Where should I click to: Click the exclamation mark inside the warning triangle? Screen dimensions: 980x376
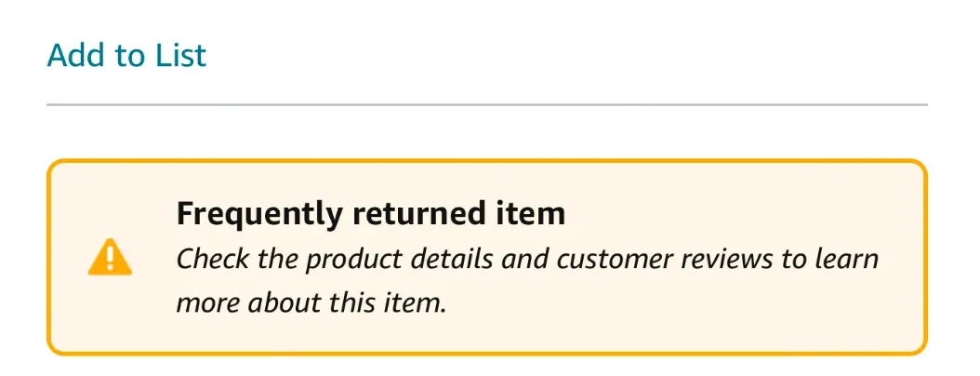click(110, 257)
